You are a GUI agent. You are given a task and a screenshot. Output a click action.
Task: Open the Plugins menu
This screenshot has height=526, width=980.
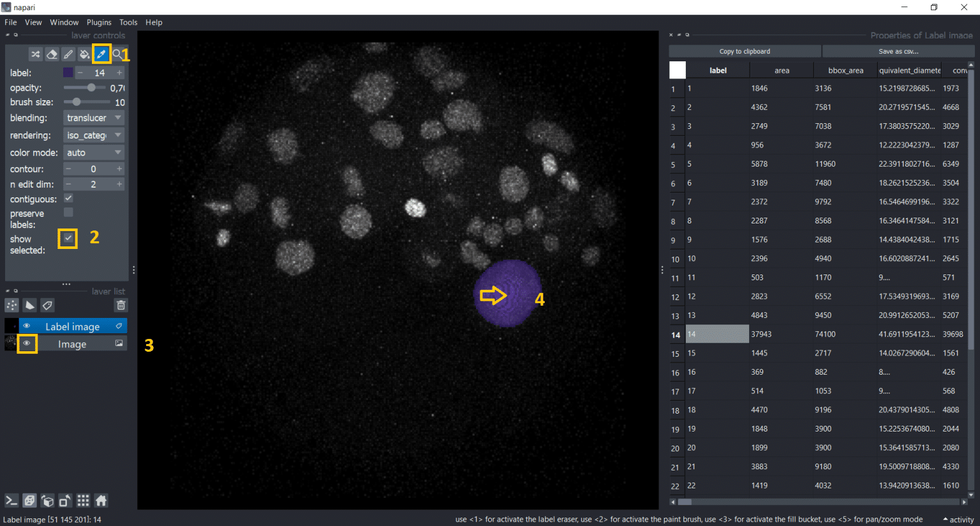(x=99, y=22)
